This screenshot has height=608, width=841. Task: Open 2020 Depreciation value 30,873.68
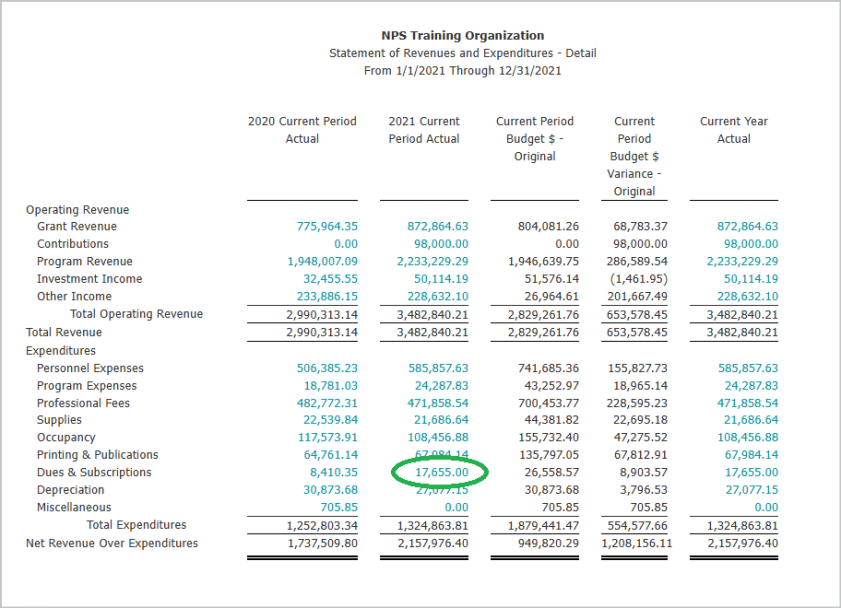tap(331, 490)
